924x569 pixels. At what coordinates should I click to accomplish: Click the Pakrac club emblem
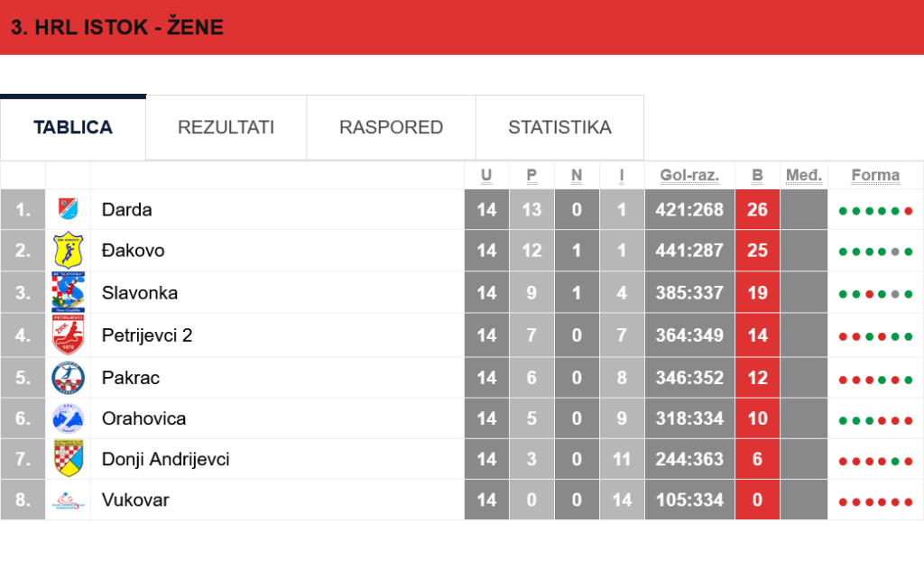69,378
